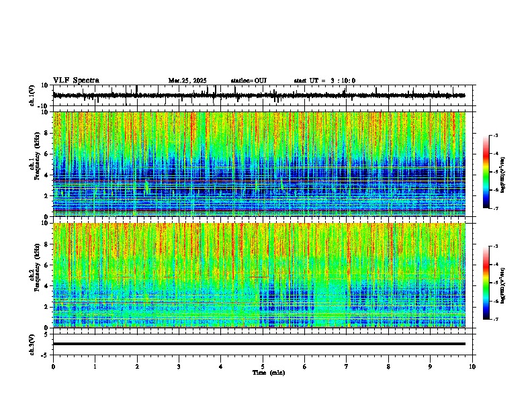Click the "5" tick on ch.3(V) axis
This screenshot has width=532, height=411.
[46, 334]
